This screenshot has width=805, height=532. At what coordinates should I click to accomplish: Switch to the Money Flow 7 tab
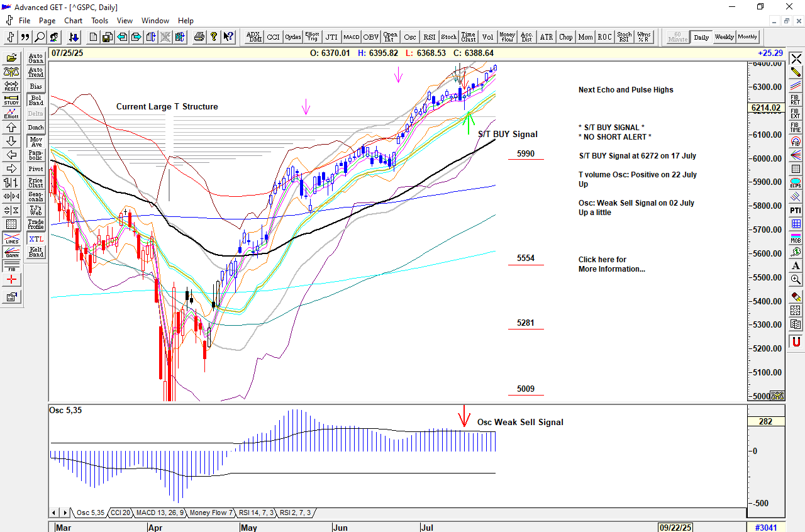211,513
